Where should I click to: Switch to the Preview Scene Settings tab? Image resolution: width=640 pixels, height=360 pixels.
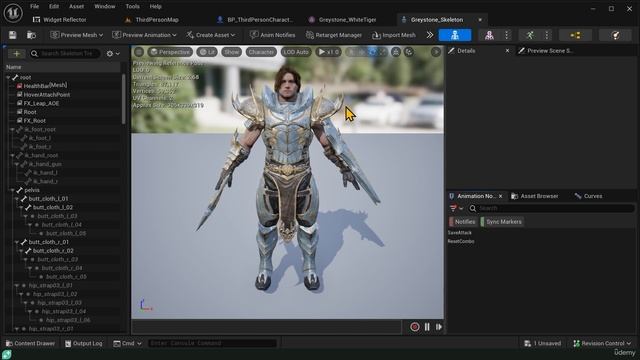click(545, 51)
